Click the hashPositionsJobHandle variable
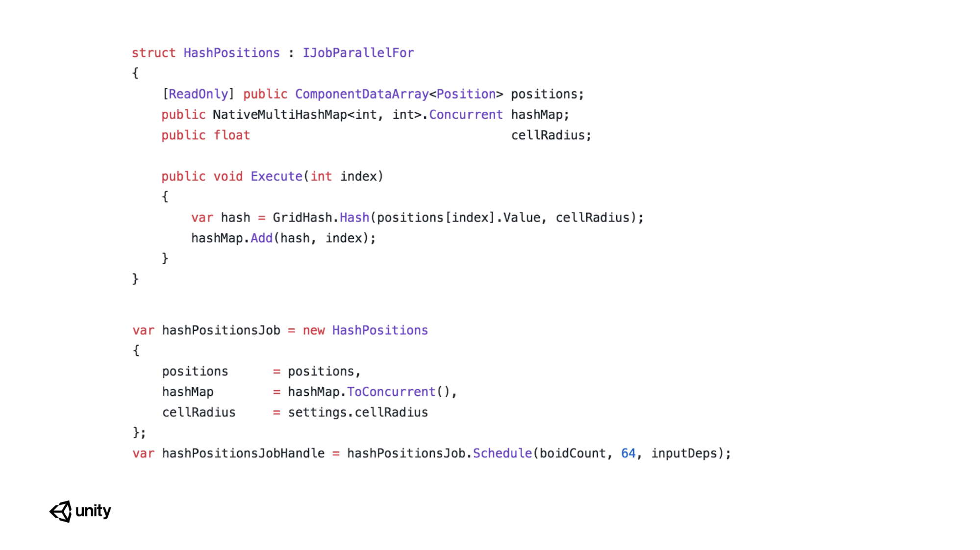 (243, 453)
